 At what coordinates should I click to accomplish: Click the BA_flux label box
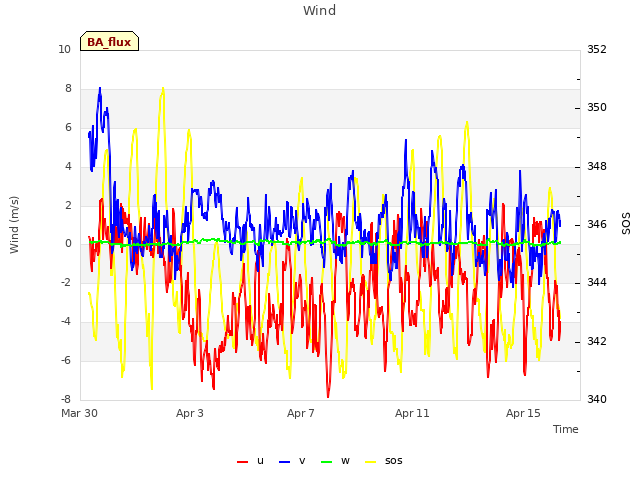[109, 41]
